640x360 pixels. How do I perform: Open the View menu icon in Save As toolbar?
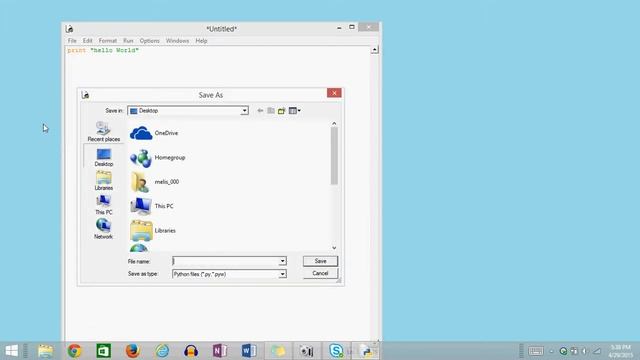[294, 111]
